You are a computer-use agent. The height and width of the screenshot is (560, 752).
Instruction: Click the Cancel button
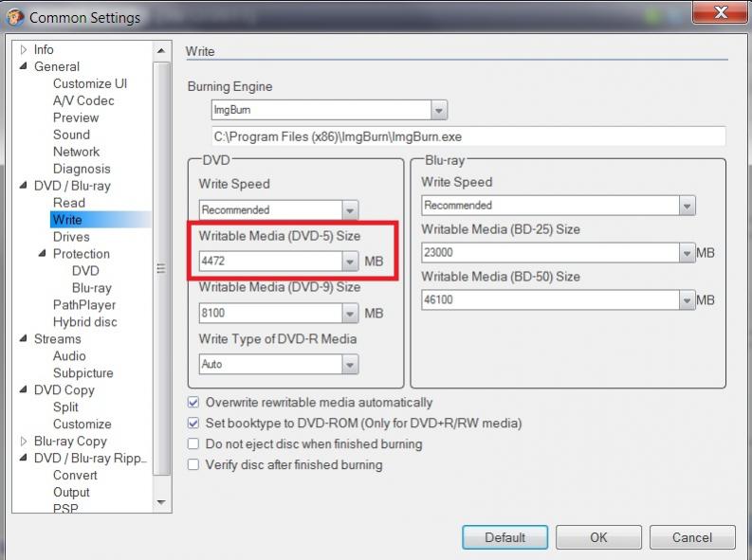point(692,537)
